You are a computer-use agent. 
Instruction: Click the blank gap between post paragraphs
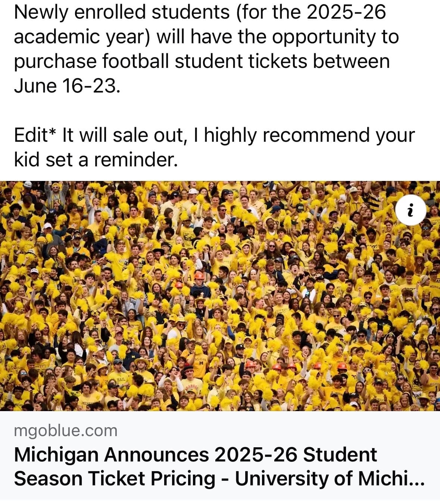coord(220,110)
